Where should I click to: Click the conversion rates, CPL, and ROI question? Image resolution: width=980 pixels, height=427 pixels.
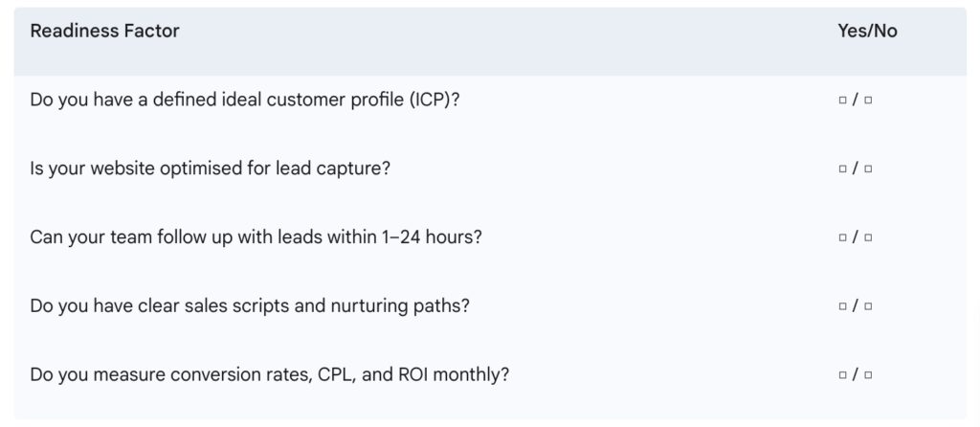[x=269, y=375]
